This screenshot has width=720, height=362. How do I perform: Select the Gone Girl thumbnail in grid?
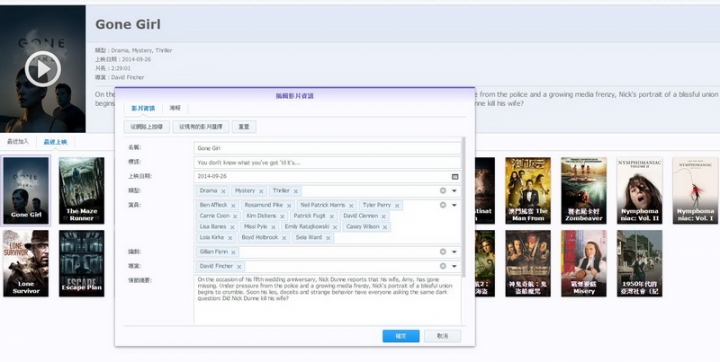click(26, 190)
